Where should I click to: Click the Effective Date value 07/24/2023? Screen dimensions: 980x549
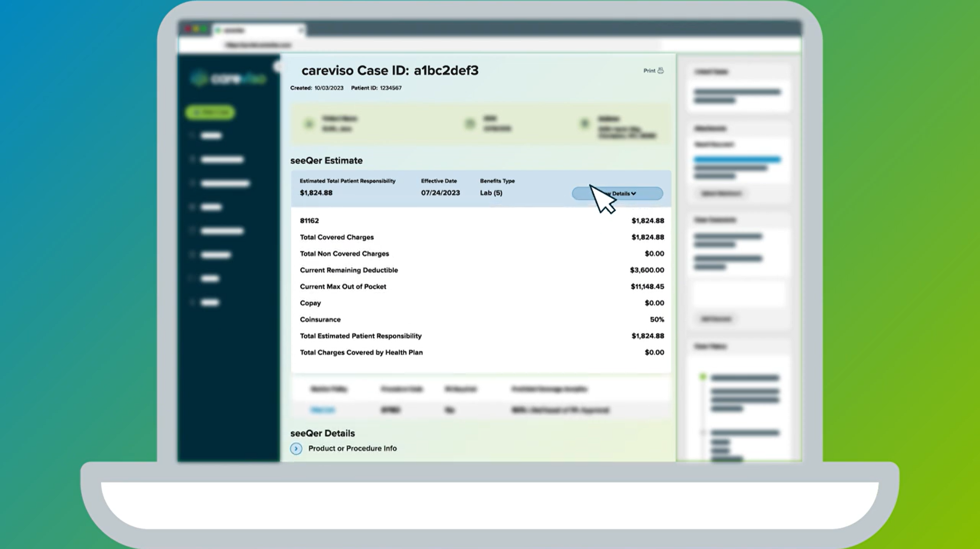point(440,193)
